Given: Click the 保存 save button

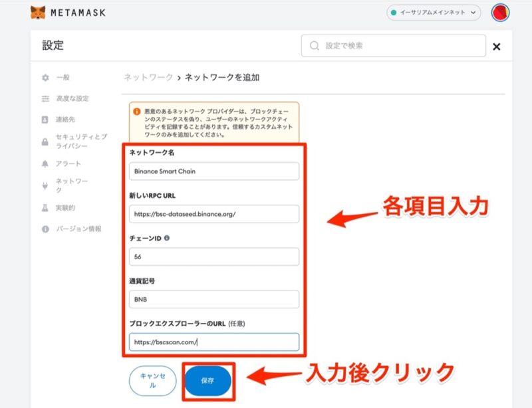Looking at the screenshot, I should (207, 381).
